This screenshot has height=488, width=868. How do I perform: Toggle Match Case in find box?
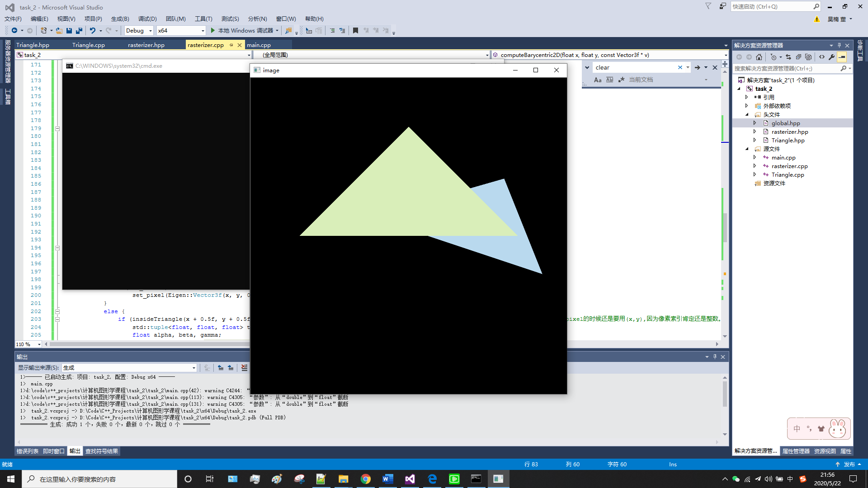598,80
